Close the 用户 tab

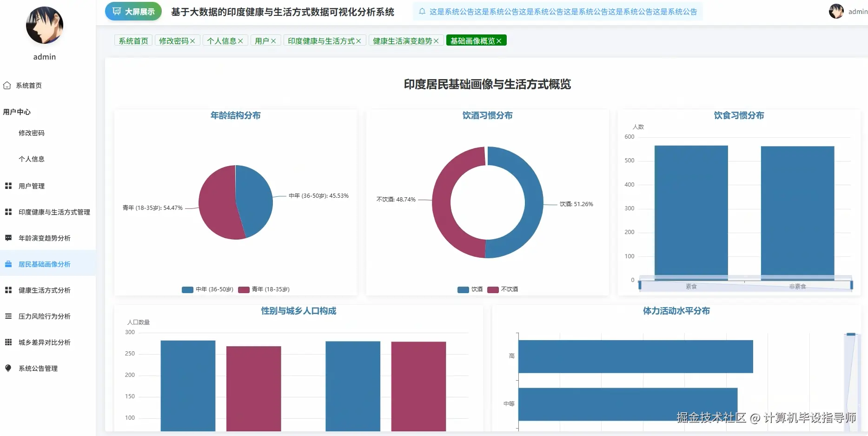(273, 41)
